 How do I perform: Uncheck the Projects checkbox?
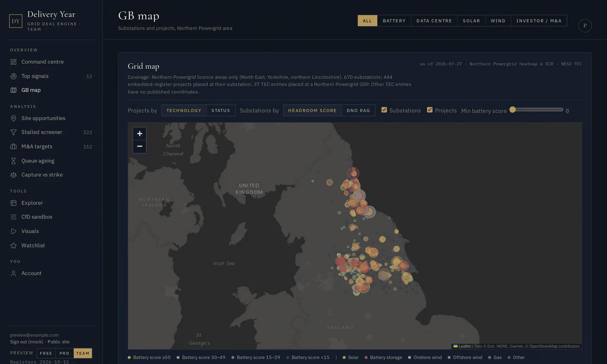[430, 110]
